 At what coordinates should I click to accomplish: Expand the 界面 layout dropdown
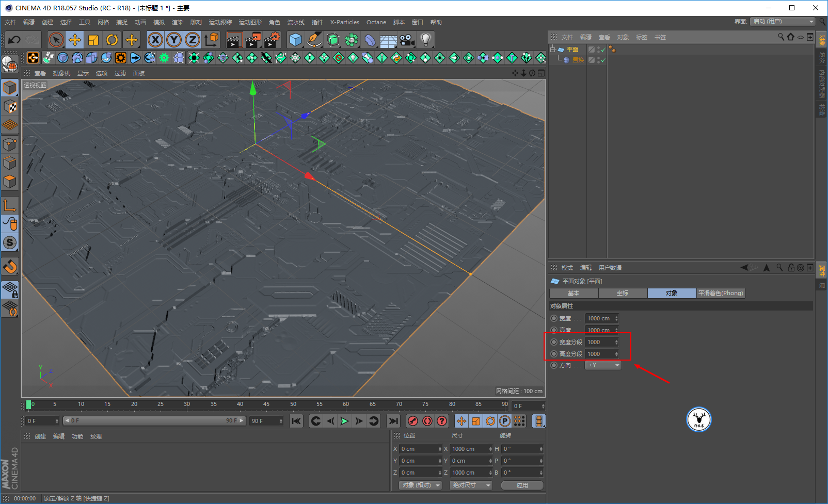[x=783, y=22]
